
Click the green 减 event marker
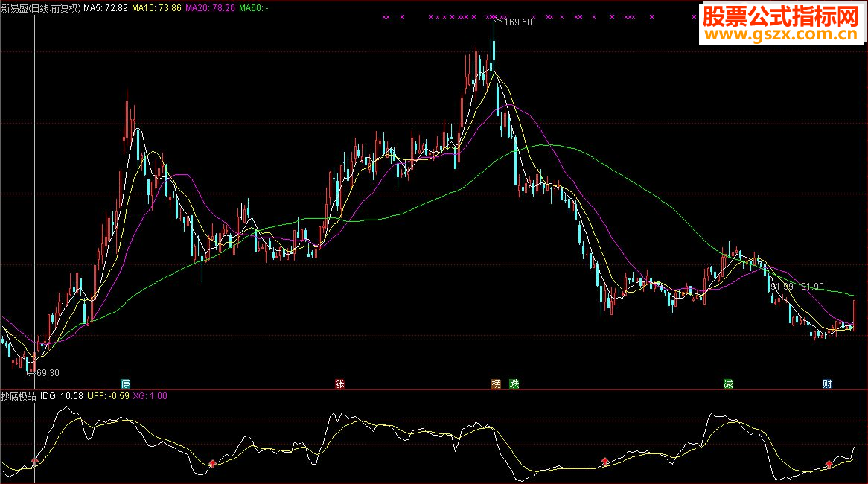pyautogui.click(x=729, y=383)
